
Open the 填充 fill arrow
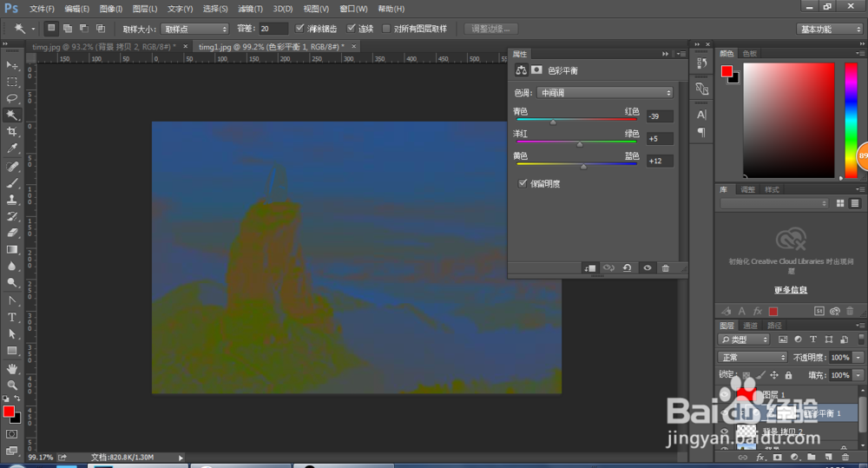click(858, 375)
